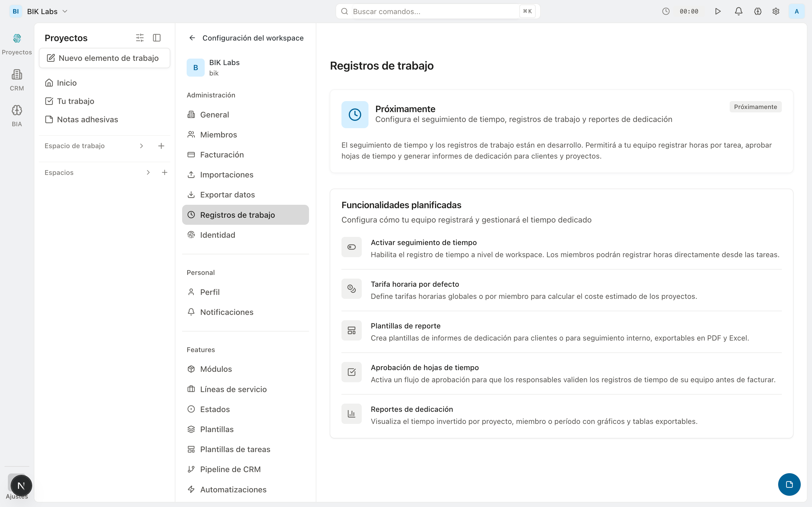This screenshot has height=507, width=812.
Task: Add a new space with Espacios plus
Action: click(164, 172)
